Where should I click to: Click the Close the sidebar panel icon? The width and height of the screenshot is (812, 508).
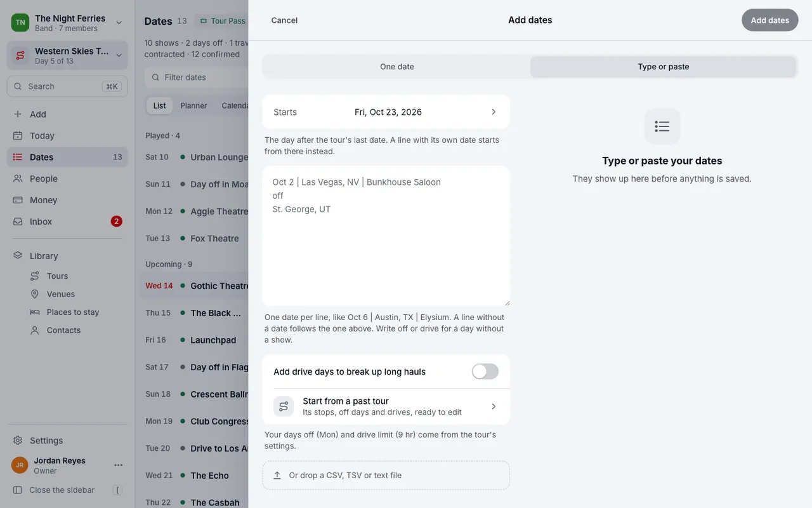pyautogui.click(x=18, y=490)
